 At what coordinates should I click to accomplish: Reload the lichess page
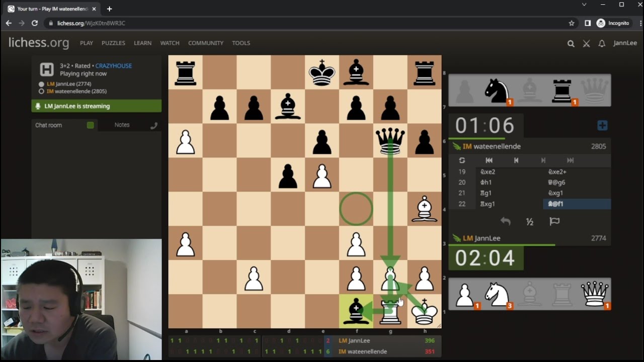tap(35, 23)
